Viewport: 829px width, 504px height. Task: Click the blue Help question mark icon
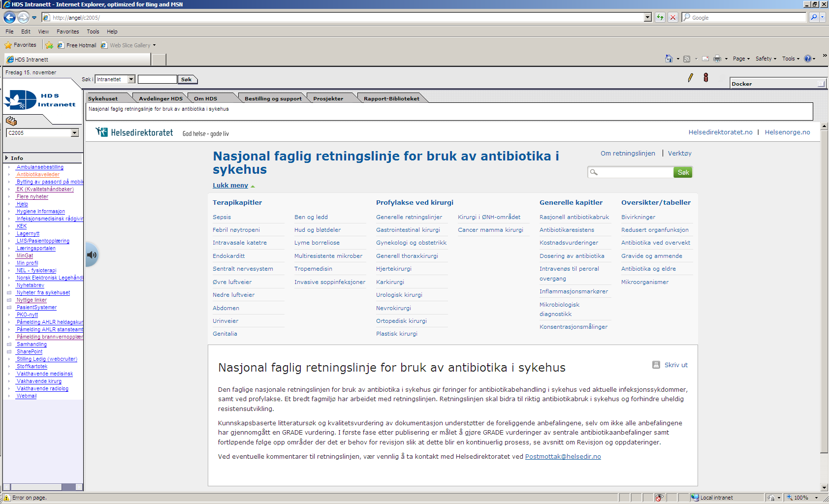click(807, 59)
